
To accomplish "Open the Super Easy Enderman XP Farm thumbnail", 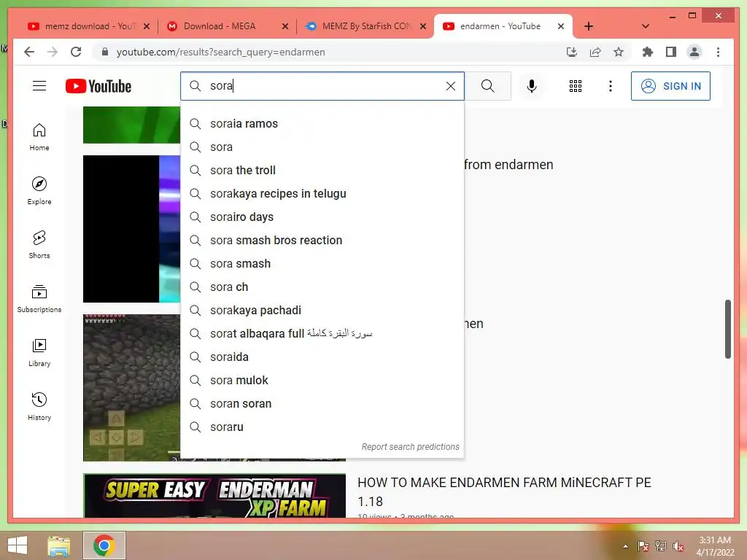I will pos(214,495).
